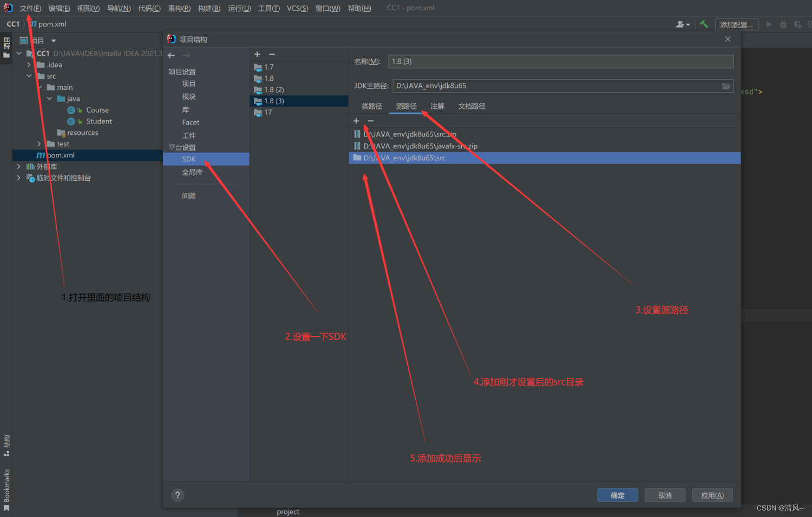812x517 pixels.
Task: Open the 编辑(E) menu
Action: [59, 8]
